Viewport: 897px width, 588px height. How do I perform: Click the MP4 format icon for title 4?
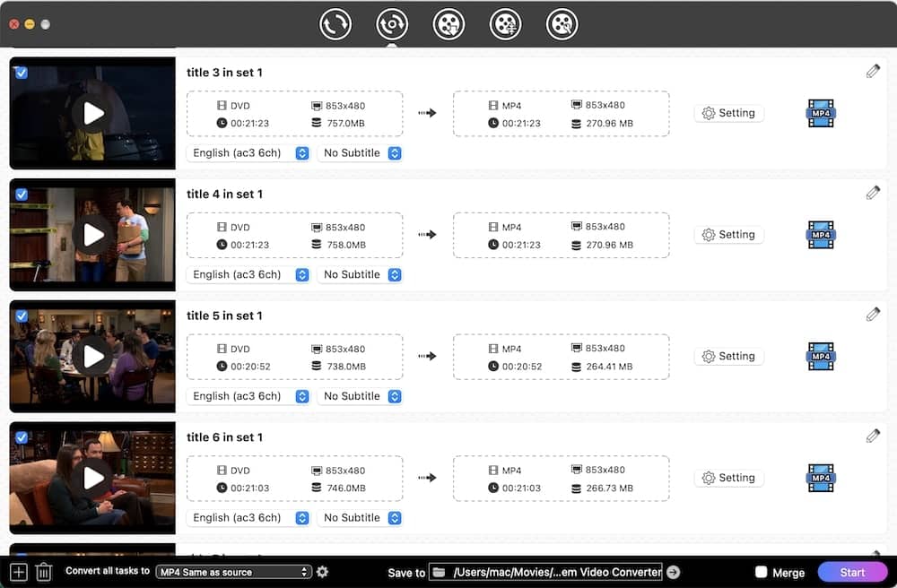coord(820,235)
